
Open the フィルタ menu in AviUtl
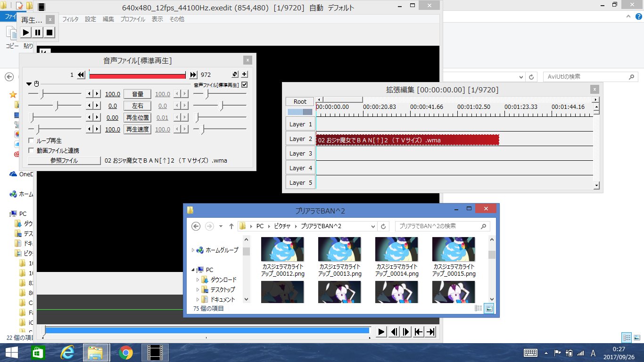coord(70,19)
